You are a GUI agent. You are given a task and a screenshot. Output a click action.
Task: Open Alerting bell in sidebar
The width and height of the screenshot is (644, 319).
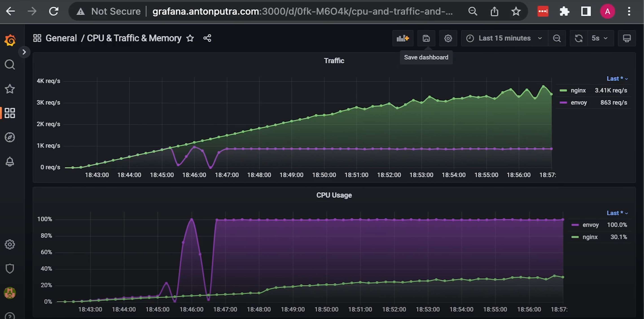[10, 162]
